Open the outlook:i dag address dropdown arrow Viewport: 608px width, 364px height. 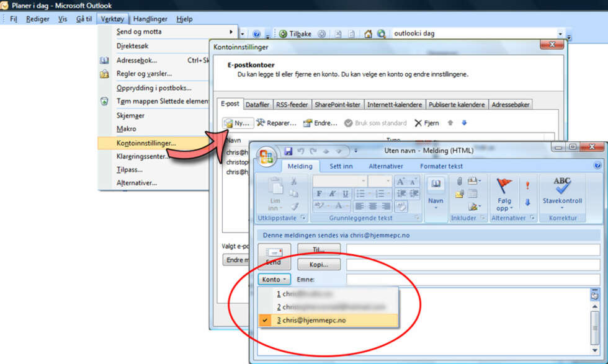[560, 33]
